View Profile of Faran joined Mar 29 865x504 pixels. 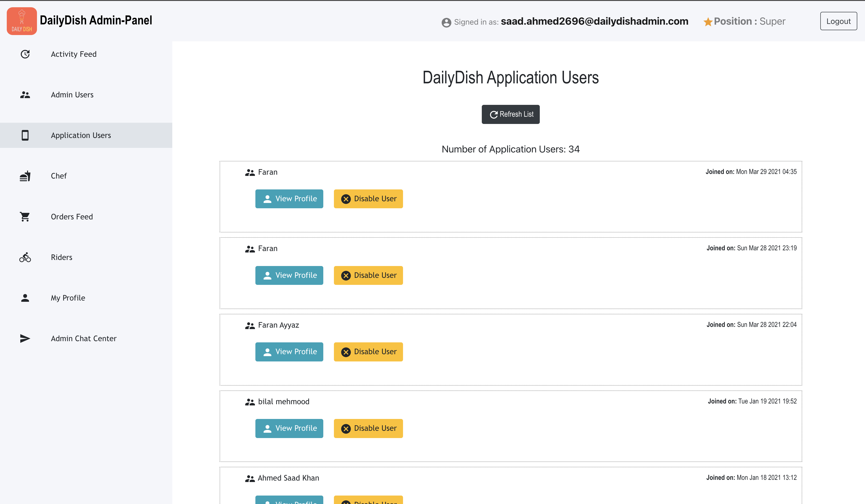(x=289, y=199)
